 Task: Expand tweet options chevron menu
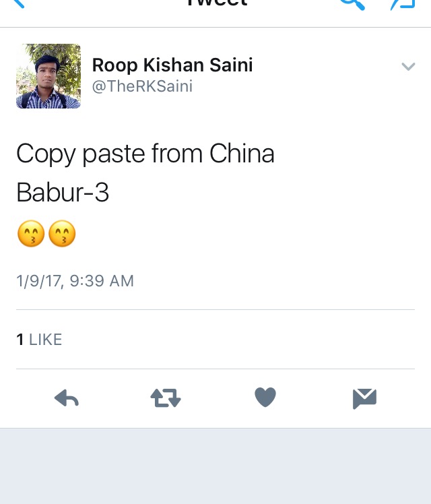point(408,67)
